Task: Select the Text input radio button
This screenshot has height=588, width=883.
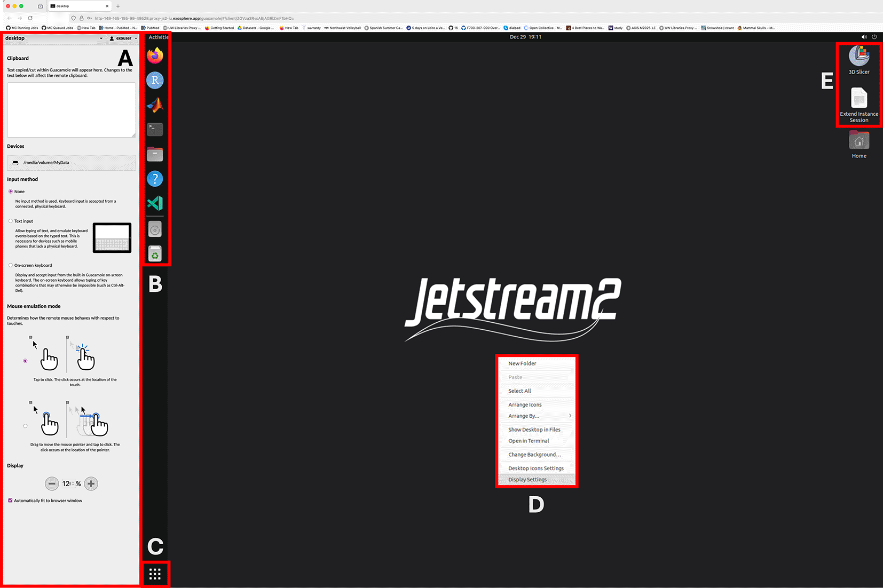Action: tap(11, 221)
